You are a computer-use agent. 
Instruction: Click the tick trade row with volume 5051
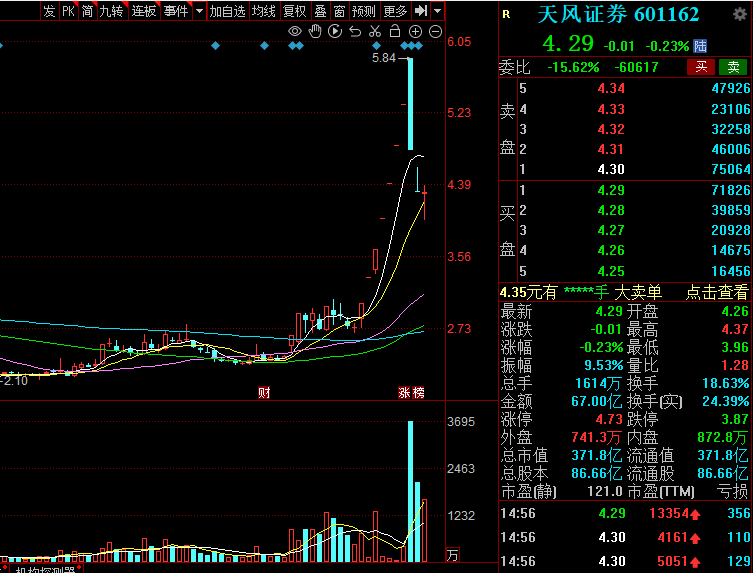click(x=625, y=561)
